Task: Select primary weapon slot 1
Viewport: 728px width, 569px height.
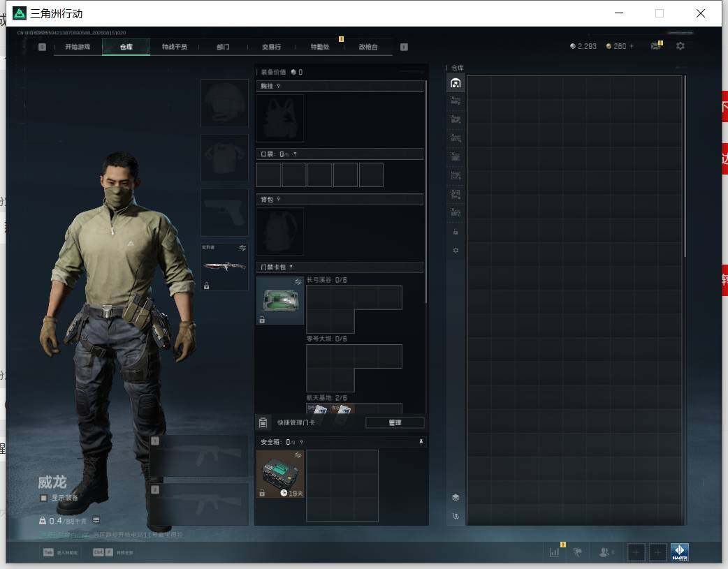Action: tap(199, 456)
